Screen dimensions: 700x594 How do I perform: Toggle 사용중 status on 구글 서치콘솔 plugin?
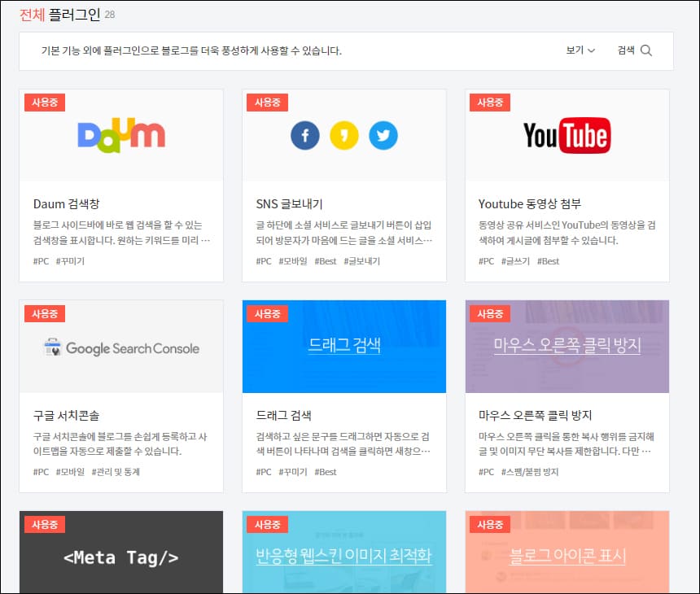point(45,312)
